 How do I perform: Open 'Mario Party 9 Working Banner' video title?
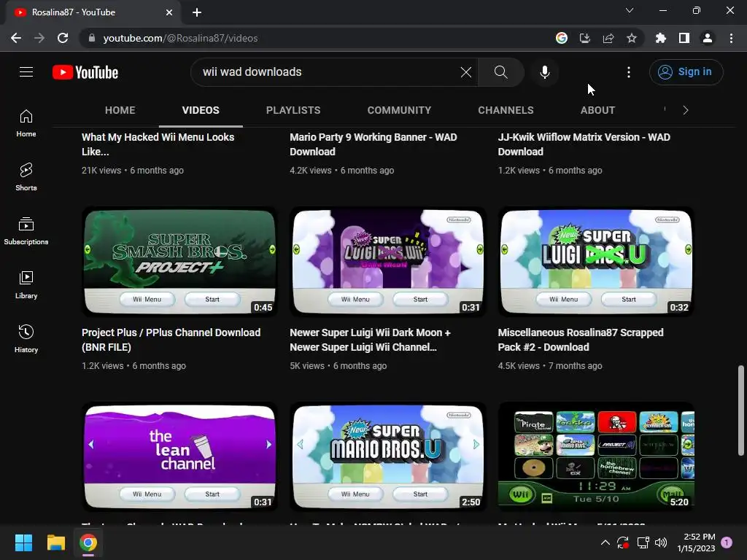[373, 144]
